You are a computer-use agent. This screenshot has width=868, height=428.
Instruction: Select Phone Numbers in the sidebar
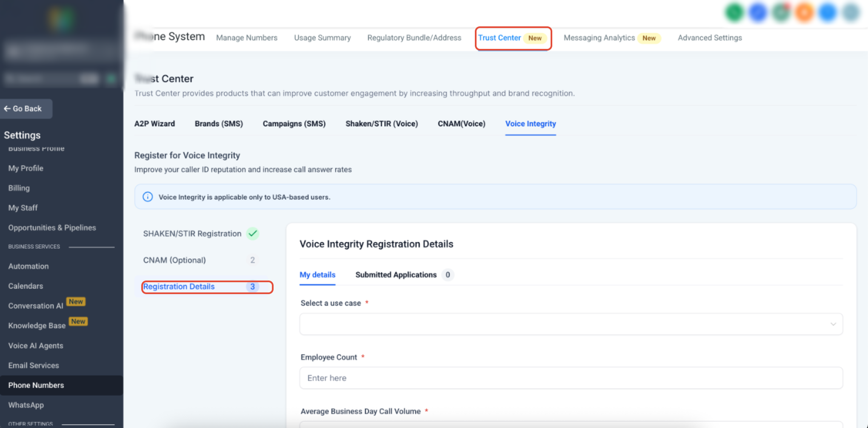[61, 385]
